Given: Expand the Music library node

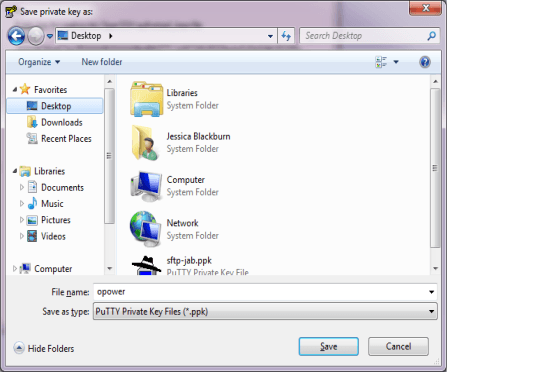Looking at the screenshot, I should (22, 204).
